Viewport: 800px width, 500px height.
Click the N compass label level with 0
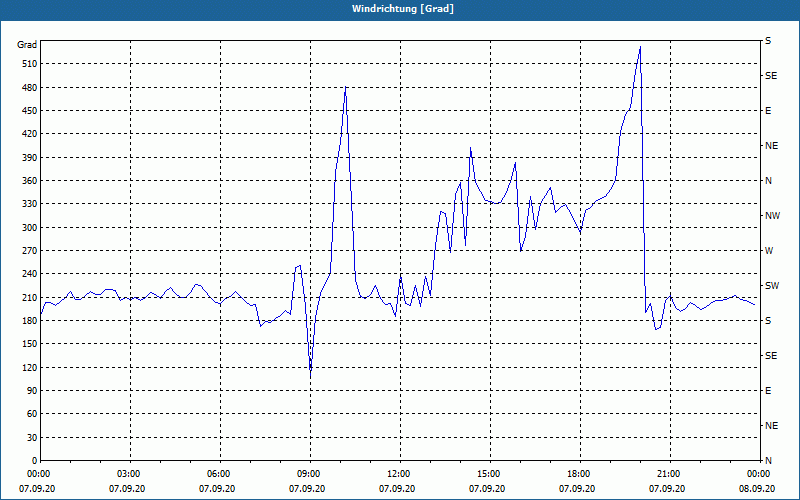point(768,461)
